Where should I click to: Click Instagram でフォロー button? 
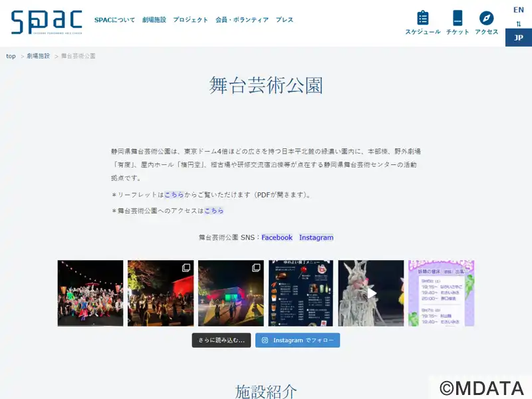click(x=297, y=340)
